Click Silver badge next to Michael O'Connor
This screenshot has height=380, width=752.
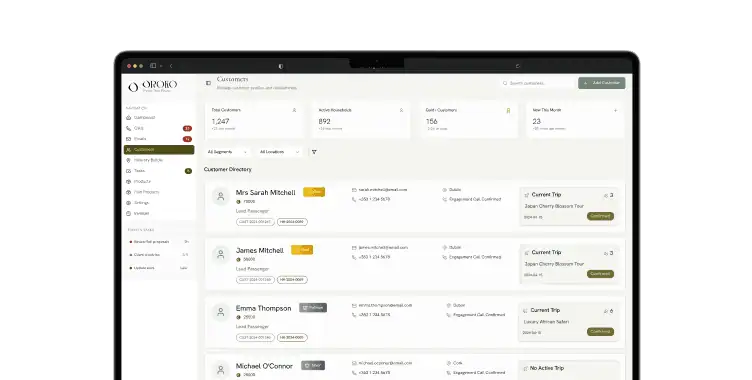click(x=313, y=366)
